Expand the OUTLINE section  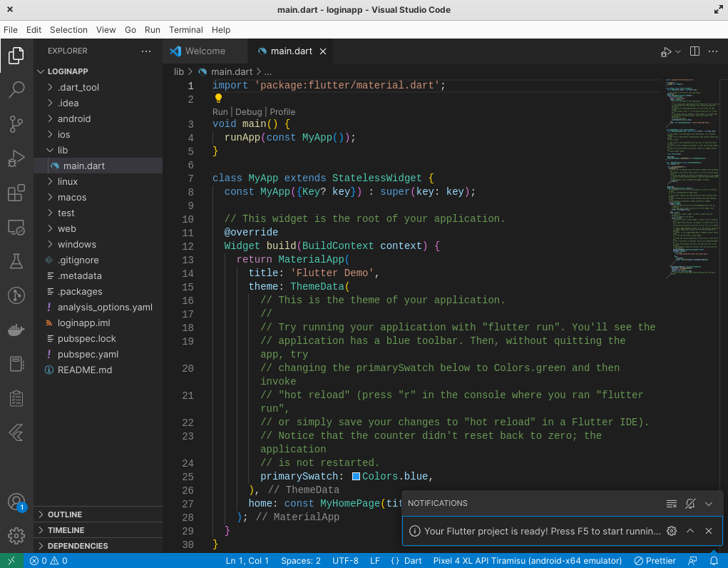(x=64, y=514)
